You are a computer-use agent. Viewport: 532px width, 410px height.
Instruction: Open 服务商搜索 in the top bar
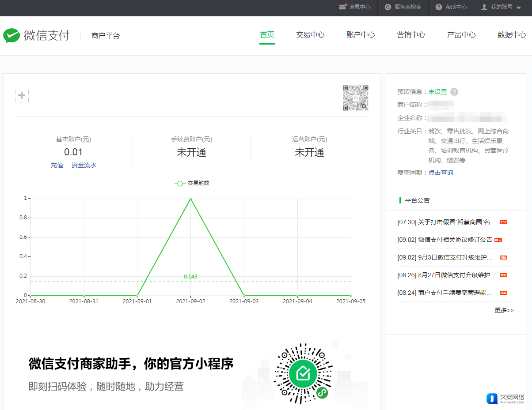coord(408,7)
